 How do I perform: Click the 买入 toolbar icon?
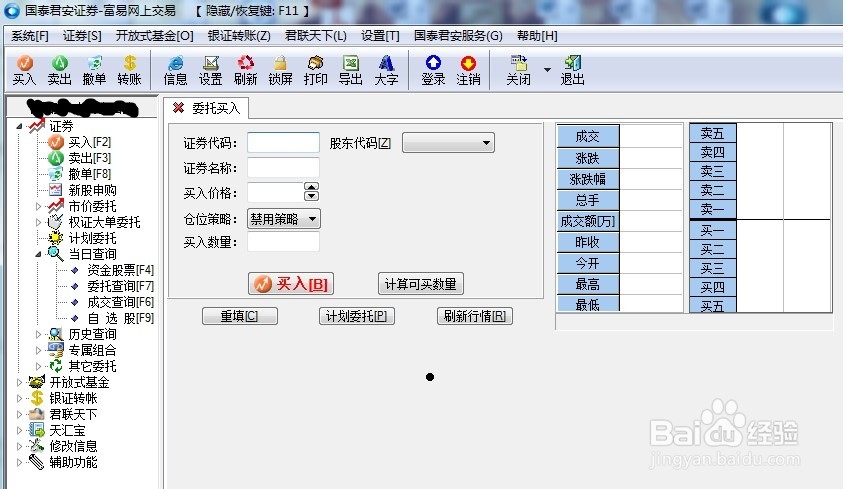click(x=24, y=70)
